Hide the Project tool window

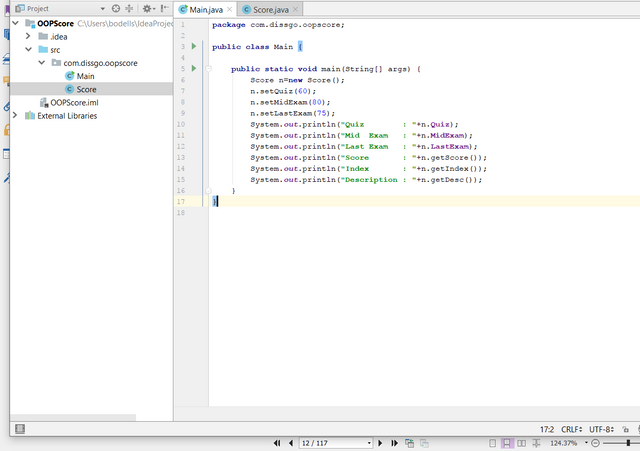pyautogui.click(x=164, y=9)
